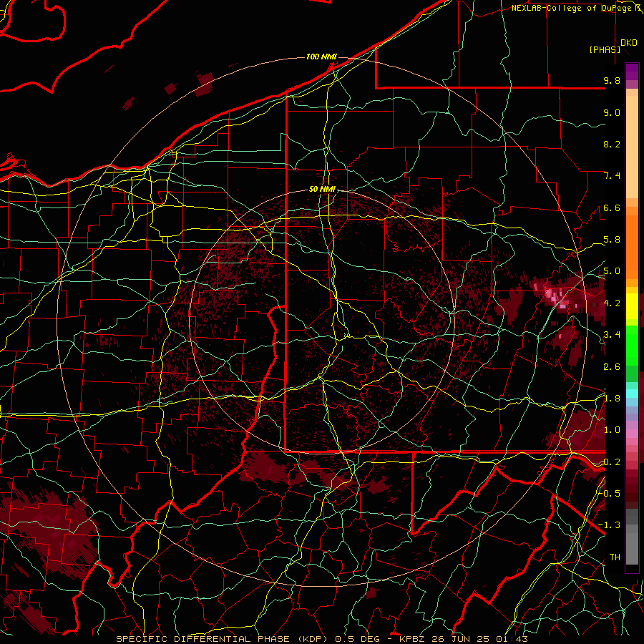
Task: Select the 9.0 scale label
Action: [612, 112]
